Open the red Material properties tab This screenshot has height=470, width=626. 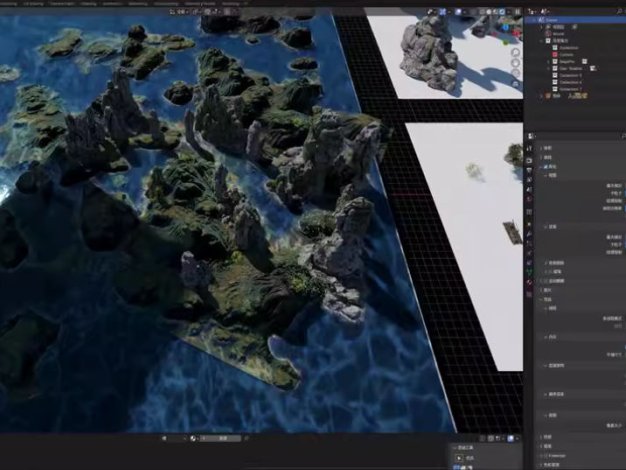(529, 283)
